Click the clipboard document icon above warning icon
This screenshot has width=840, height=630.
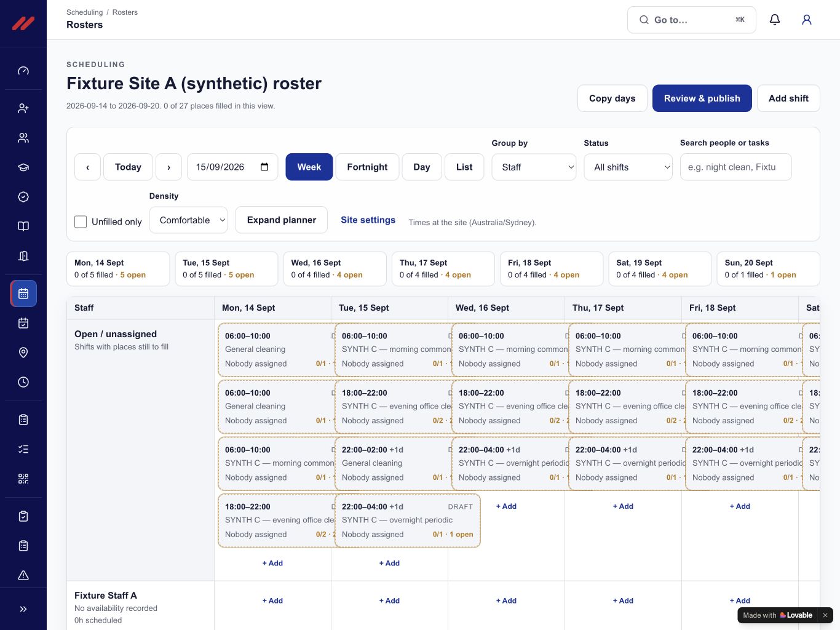[x=23, y=546]
